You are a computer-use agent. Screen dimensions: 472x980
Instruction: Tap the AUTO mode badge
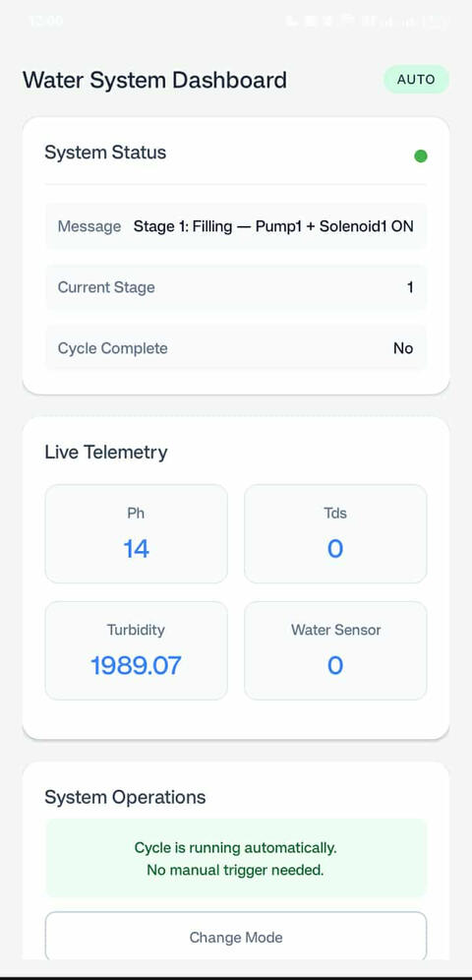point(416,80)
